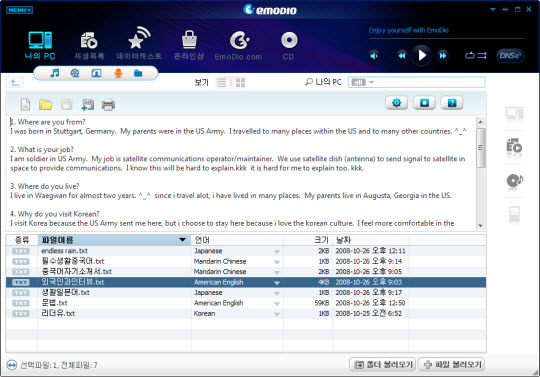Viewport: 540px width, 377px height.
Task: Open the CD burn icon in the right sidebar
Action: [515, 181]
